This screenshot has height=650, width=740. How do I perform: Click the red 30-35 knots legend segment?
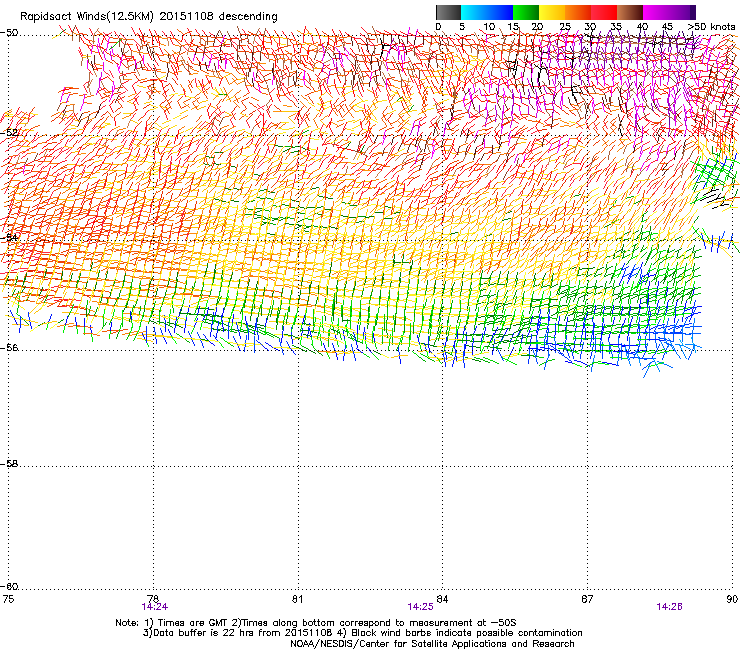coord(604,12)
